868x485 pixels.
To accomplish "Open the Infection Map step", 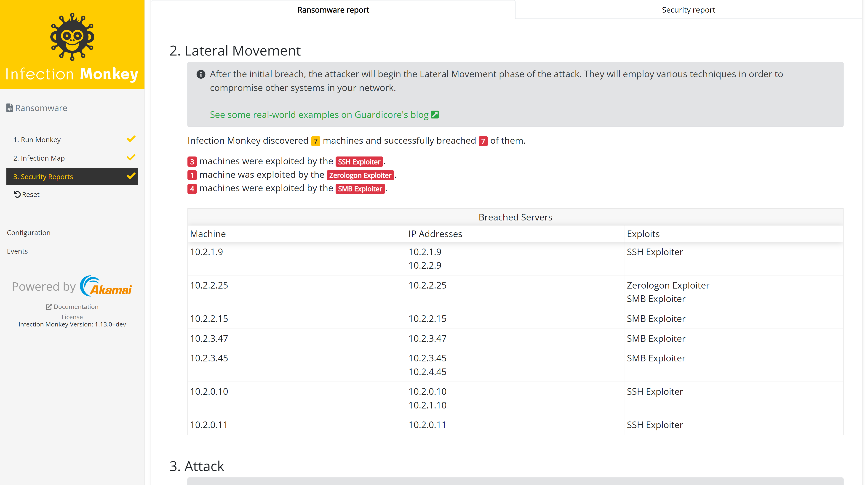I will (x=39, y=158).
